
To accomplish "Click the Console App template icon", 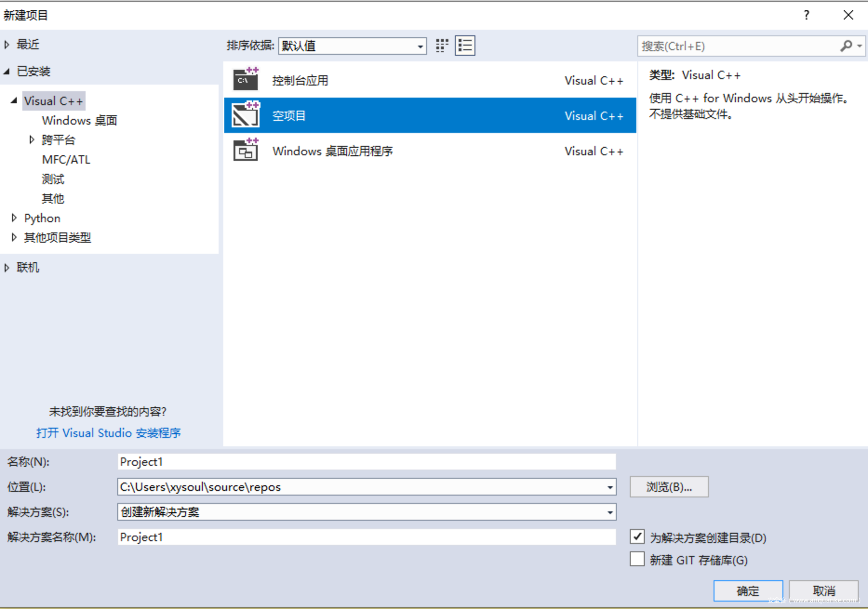I will tap(246, 80).
